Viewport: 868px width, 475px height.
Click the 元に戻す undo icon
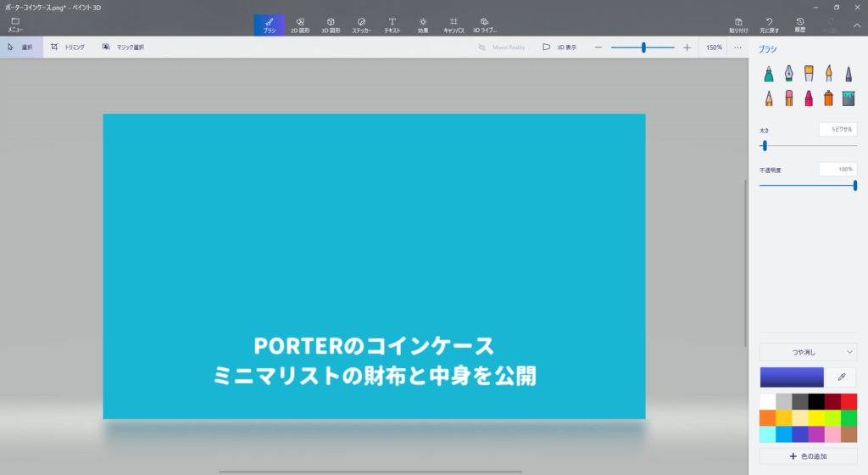[x=769, y=25]
